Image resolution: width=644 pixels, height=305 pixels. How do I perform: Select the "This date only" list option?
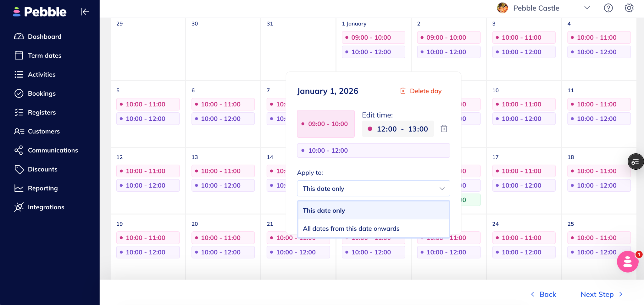pos(324,211)
